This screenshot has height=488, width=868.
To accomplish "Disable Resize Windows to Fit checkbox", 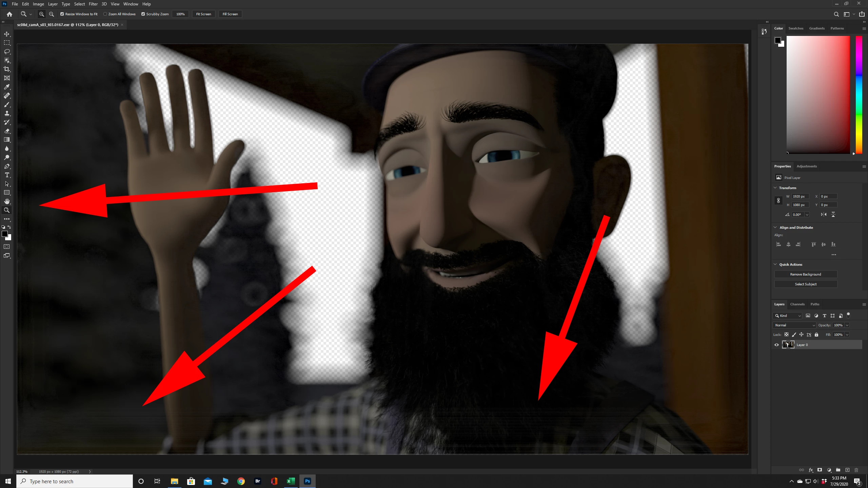I will (x=62, y=14).
